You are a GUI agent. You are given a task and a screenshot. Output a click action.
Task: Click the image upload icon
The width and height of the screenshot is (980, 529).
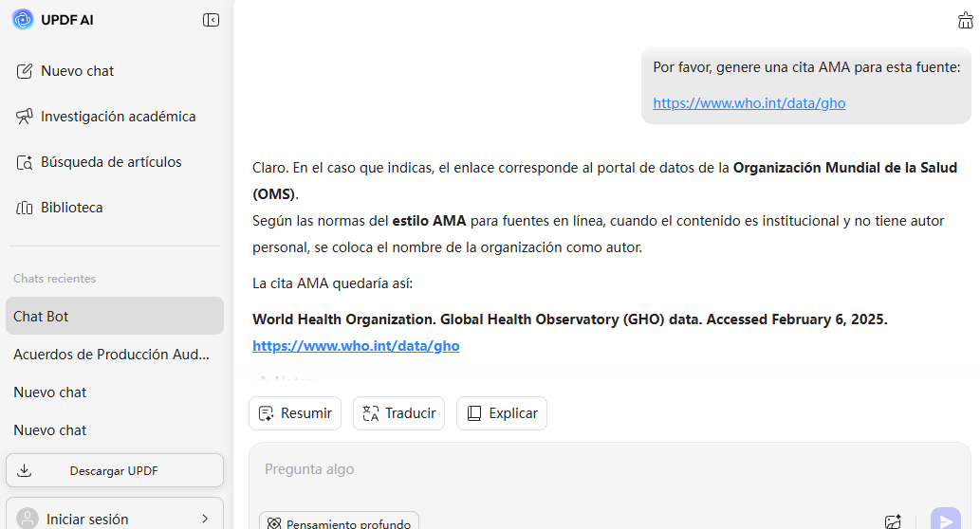pyautogui.click(x=893, y=522)
